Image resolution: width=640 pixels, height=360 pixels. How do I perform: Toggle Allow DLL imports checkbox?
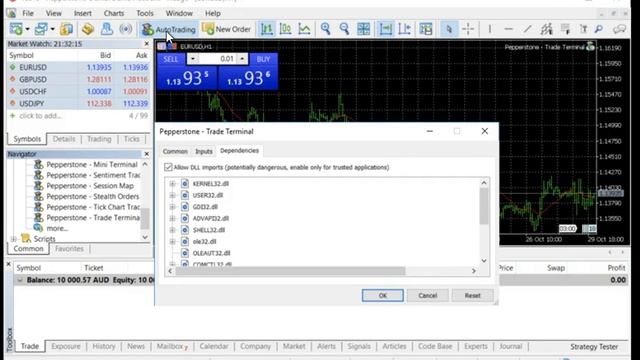point(168,167)
